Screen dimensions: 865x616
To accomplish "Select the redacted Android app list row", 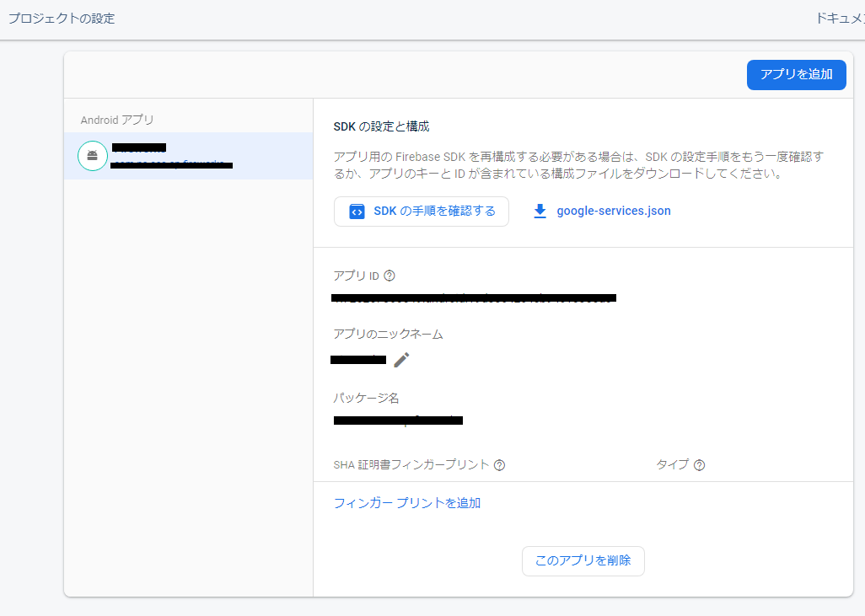I will click(x=189, y=156).
